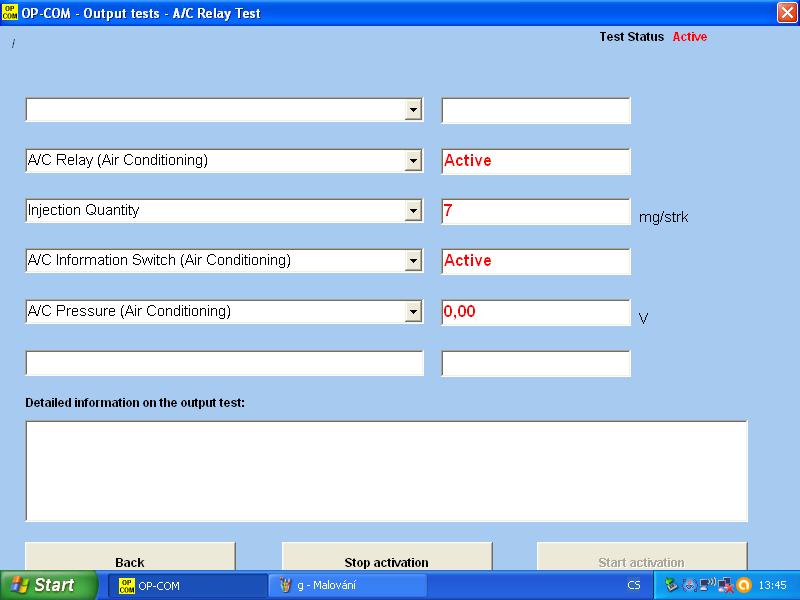The width and height of the screenshot is (800, 600).
Task: Open the first empty parameter dropdown
Action: [x=413, y=110]
